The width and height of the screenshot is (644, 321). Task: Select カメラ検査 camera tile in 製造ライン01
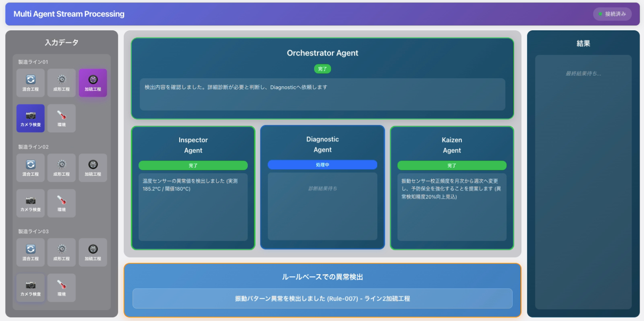pyautogui.click(x=30, y=118)
